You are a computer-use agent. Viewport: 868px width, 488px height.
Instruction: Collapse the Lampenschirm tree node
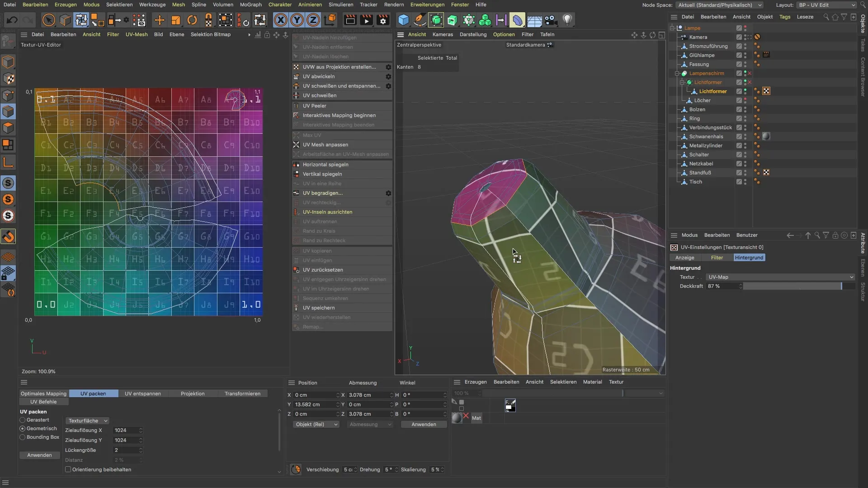tap(677, 73)
